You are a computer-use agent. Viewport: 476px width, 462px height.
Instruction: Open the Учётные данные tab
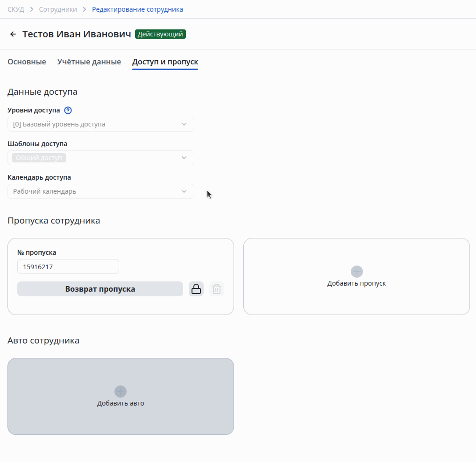pyautogui.click(x=89, y=62)
